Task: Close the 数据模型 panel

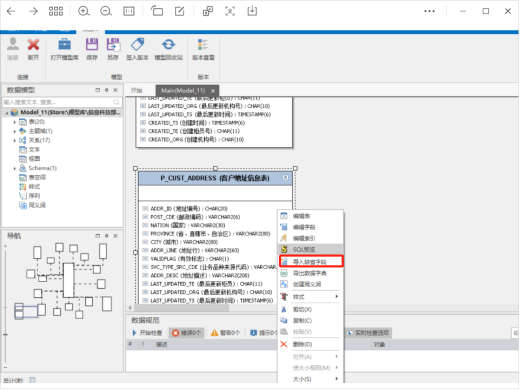Action: tap(115, 90)
